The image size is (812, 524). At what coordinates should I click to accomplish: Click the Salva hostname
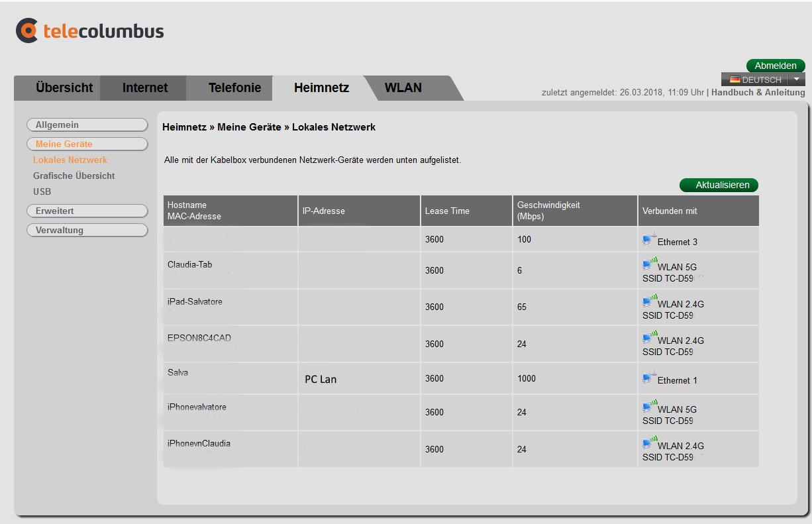[178, 372]
